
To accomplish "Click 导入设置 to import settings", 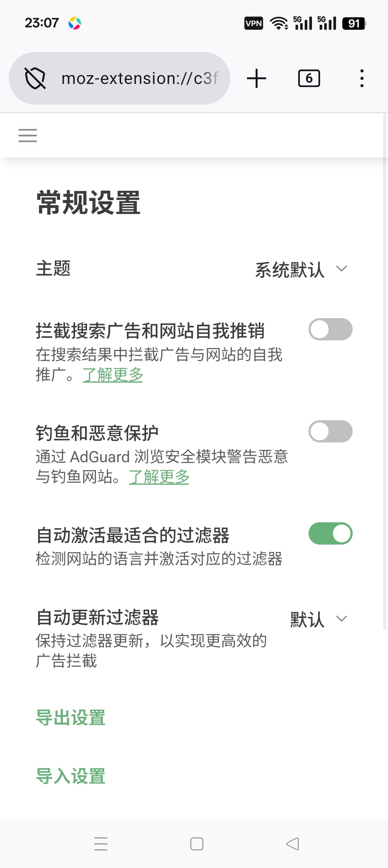I will tap(71, 776).
